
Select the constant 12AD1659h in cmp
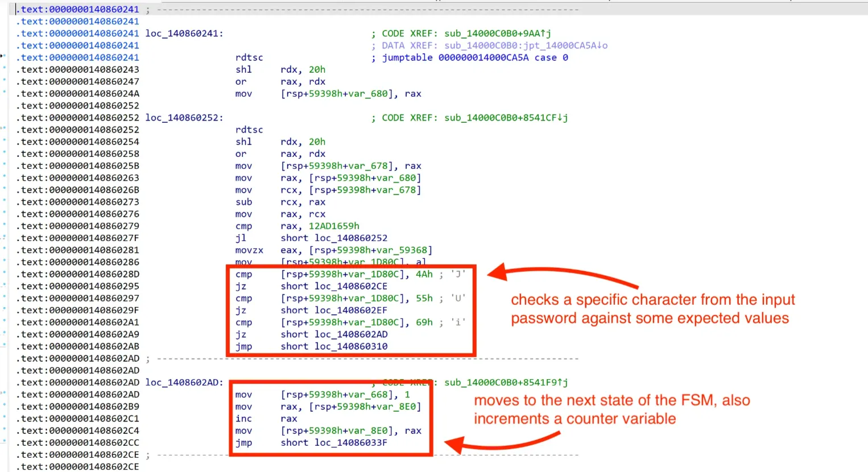[333, 226]
